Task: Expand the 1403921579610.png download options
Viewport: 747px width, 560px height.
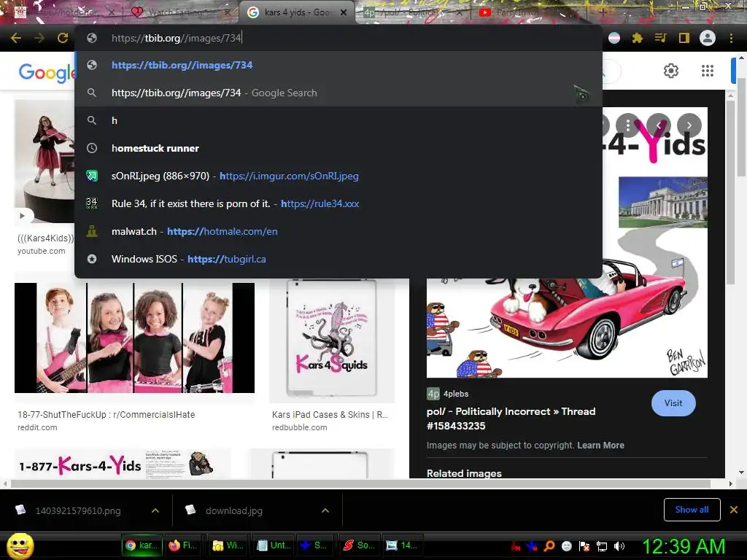Action: 155,510
